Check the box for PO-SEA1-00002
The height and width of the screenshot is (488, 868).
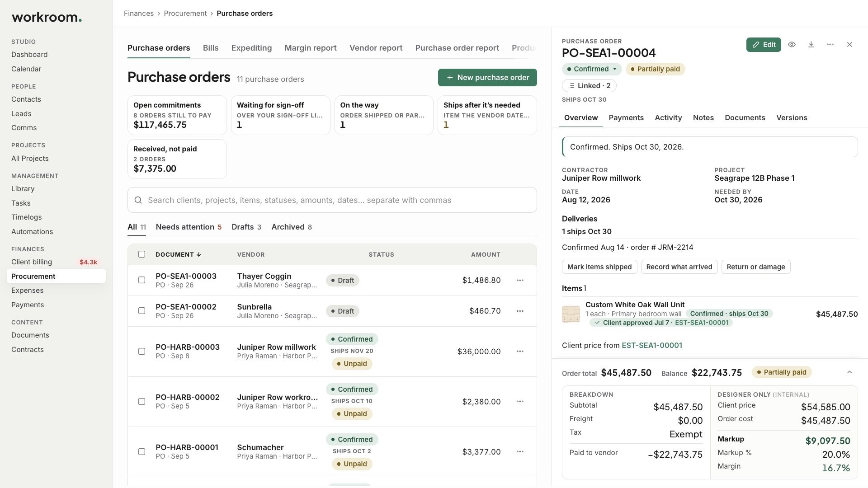point(142,311)
